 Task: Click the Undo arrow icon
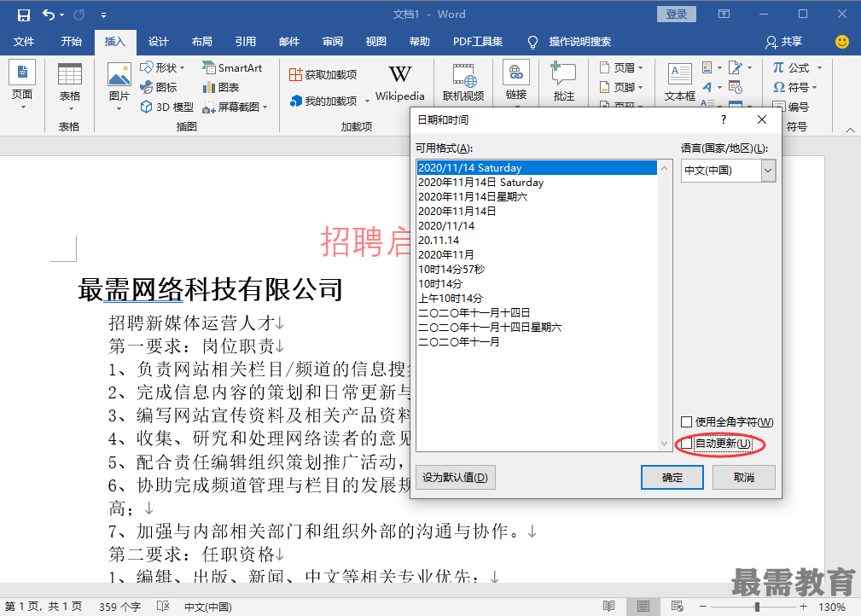click(49, 15)
